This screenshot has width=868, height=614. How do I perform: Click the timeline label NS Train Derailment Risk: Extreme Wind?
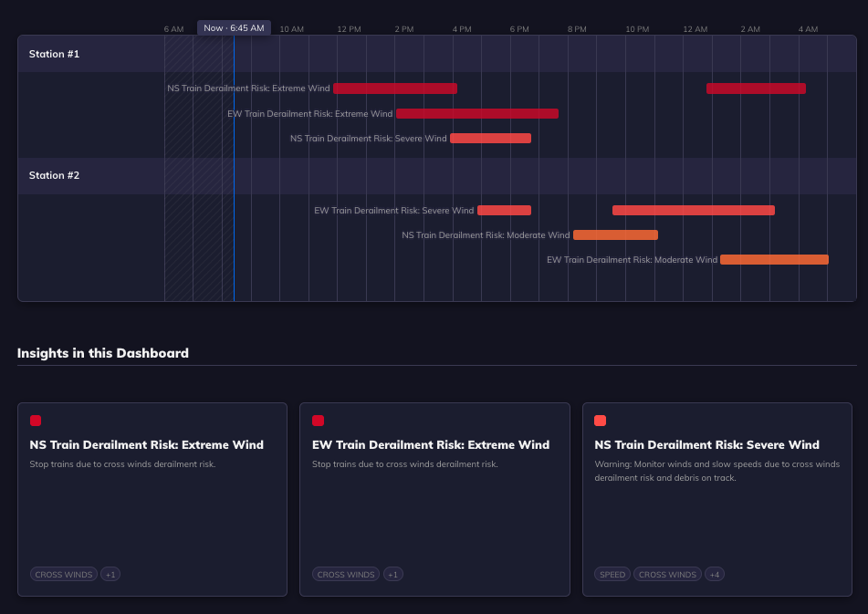248,88
